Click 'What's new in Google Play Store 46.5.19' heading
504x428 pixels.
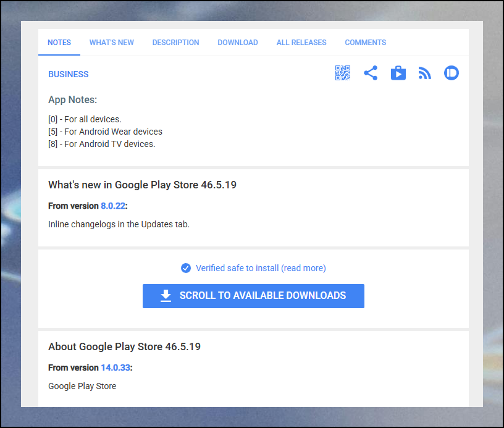pyautogui.click(x=143, y=185)
